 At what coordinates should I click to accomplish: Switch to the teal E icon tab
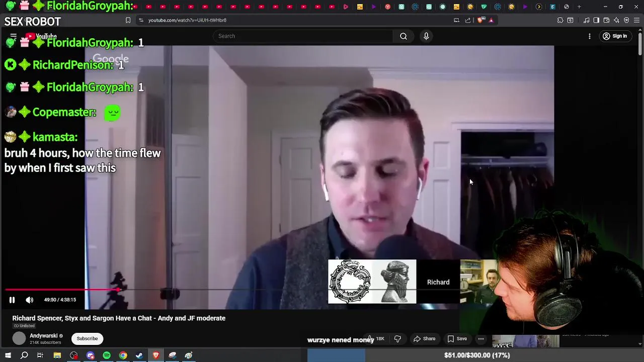pos(552,7)
